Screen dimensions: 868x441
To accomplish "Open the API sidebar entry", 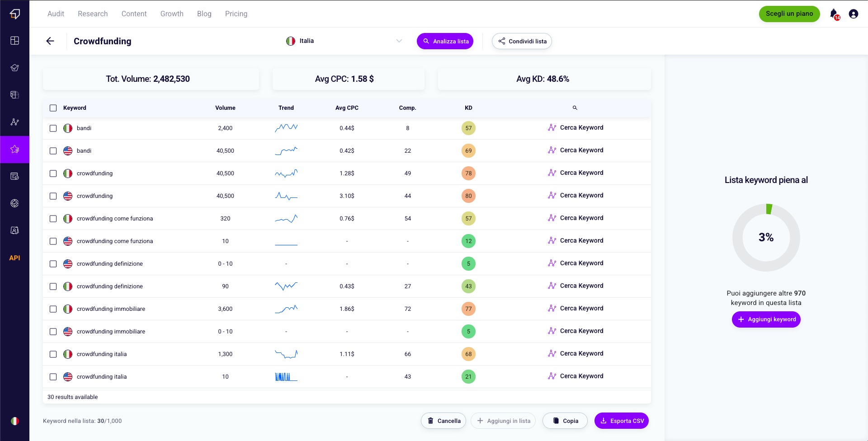I will point(14,258).
